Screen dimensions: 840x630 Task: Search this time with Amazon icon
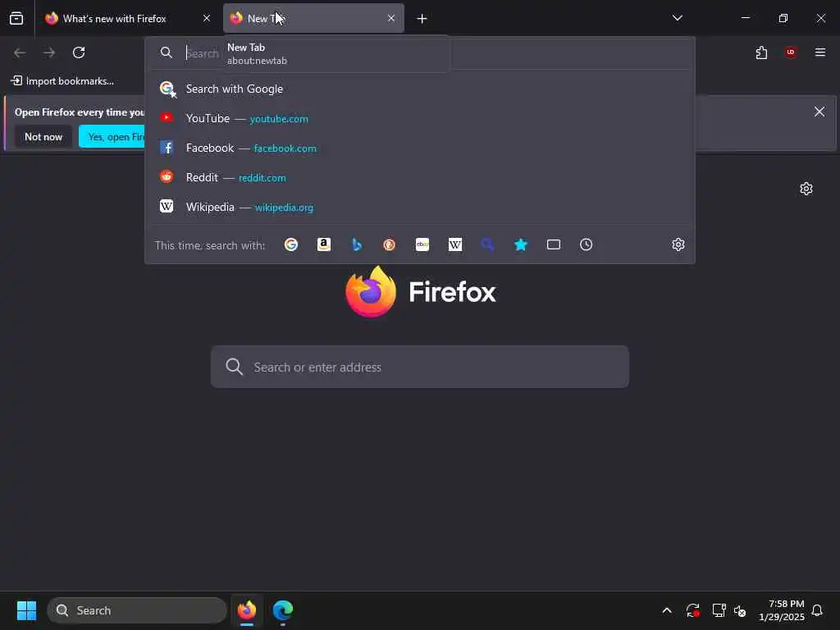[x=323, y=244]
